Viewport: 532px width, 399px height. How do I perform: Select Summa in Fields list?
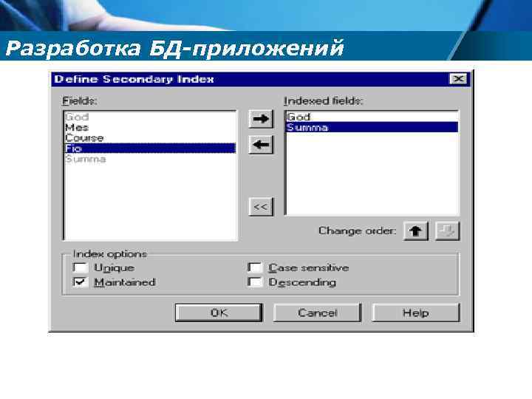coord(150,159)
